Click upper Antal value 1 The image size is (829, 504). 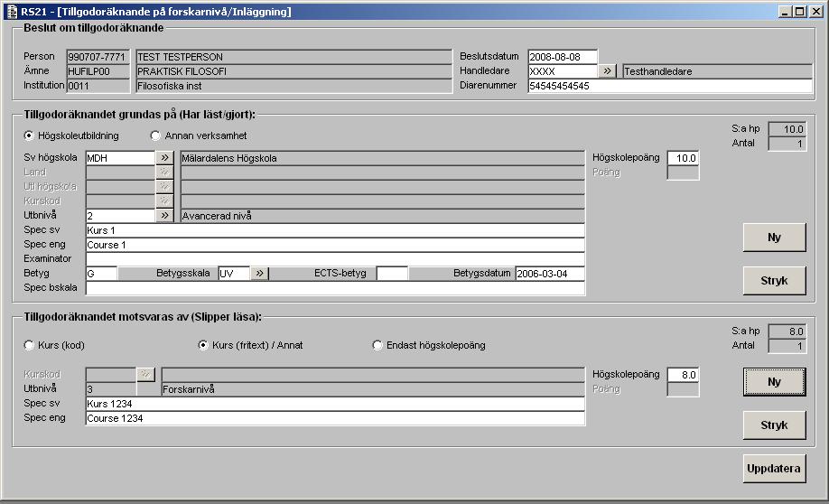tap(787, 144)
